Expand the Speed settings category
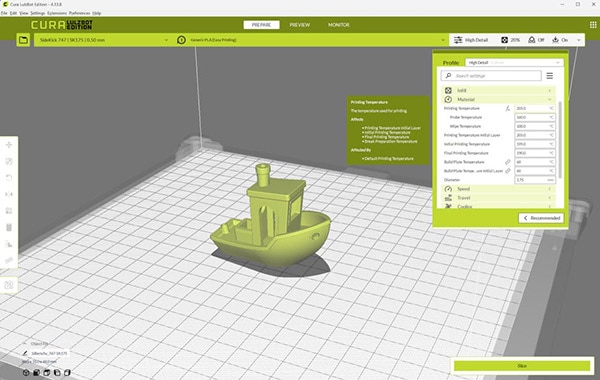The image size is (600, 380). [x=499, y=189]
